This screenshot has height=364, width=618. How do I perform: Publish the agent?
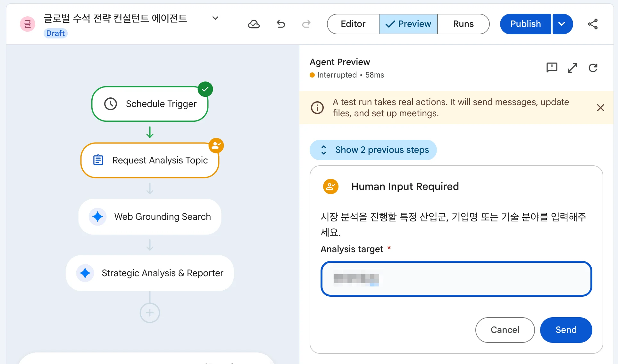[525, 24]
